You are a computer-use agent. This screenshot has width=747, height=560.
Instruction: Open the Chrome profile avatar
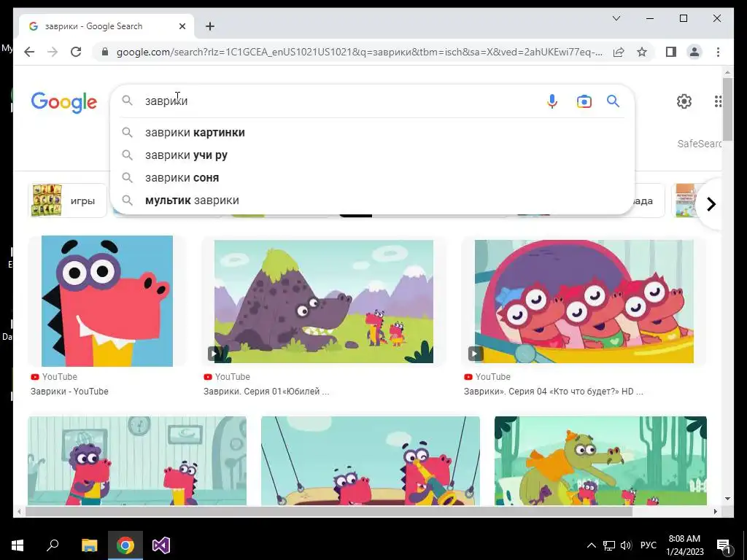694,52
